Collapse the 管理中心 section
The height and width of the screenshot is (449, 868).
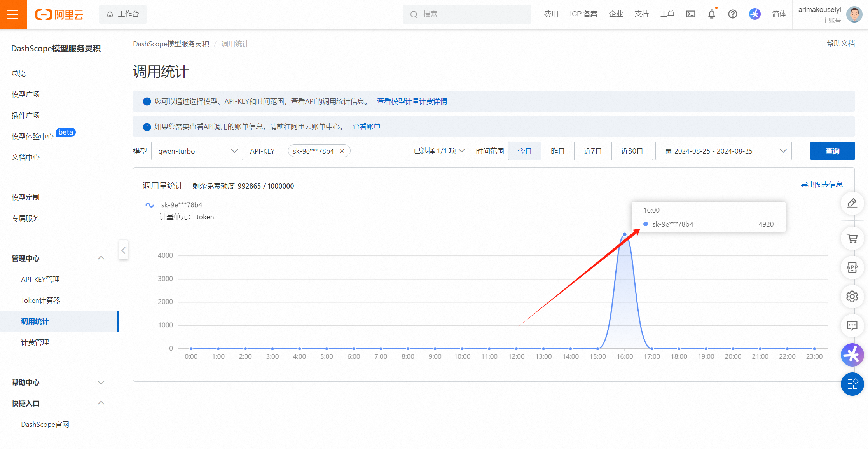point(101,258)
